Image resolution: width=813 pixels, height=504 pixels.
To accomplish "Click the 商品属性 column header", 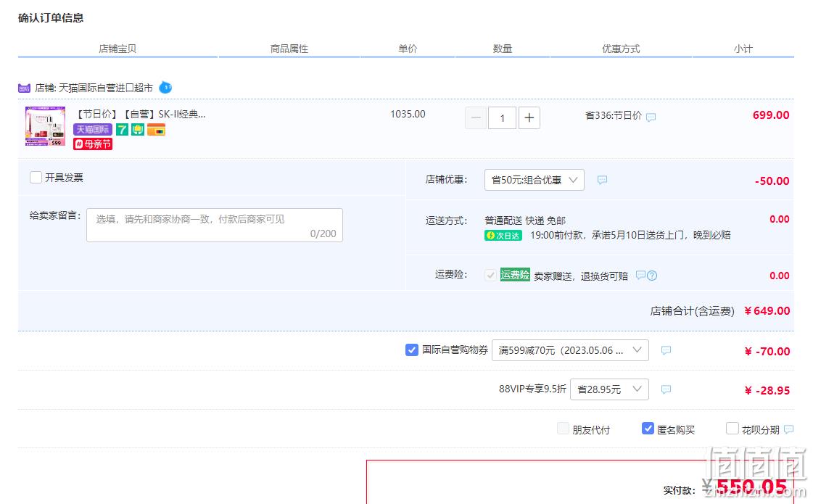I will pos(289,49).
